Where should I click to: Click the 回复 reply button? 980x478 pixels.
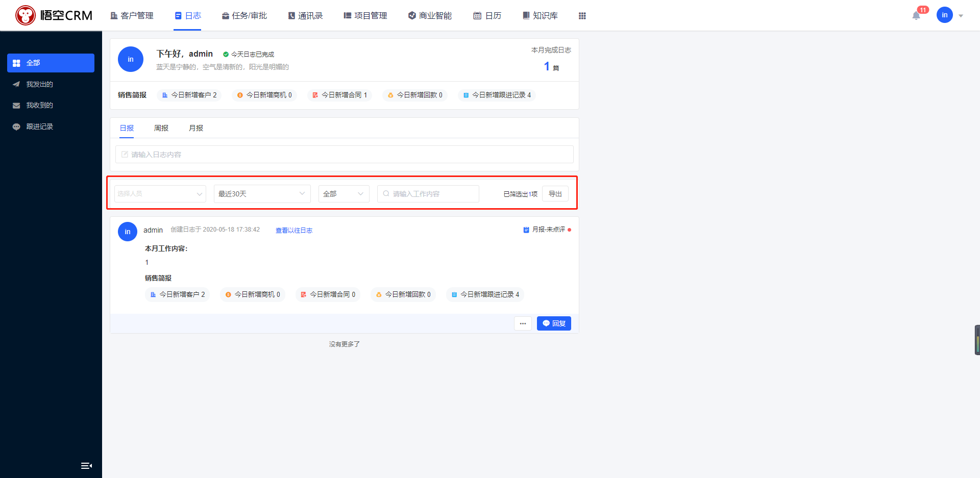click(x=554, y=323)
